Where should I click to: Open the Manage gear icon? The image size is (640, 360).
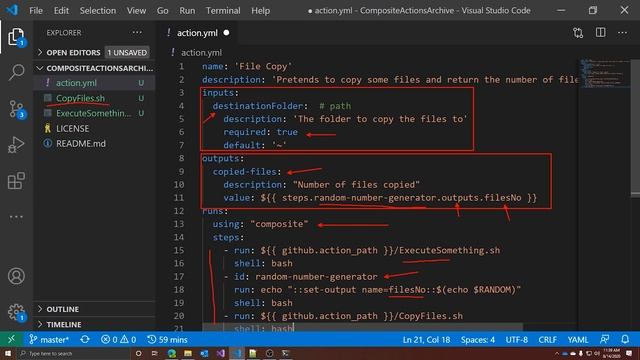click(x=16, y=312)
